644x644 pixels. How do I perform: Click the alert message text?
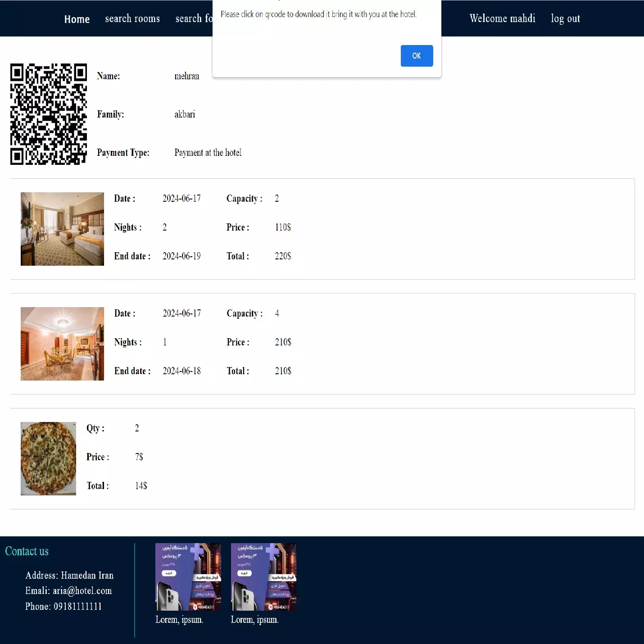tap(318, 14)
